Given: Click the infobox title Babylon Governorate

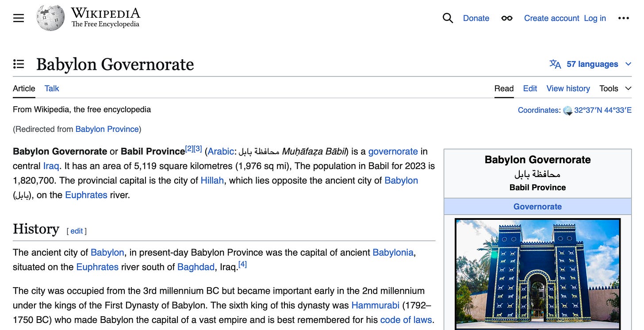Looking at the screenshot, I should [537, 160].
